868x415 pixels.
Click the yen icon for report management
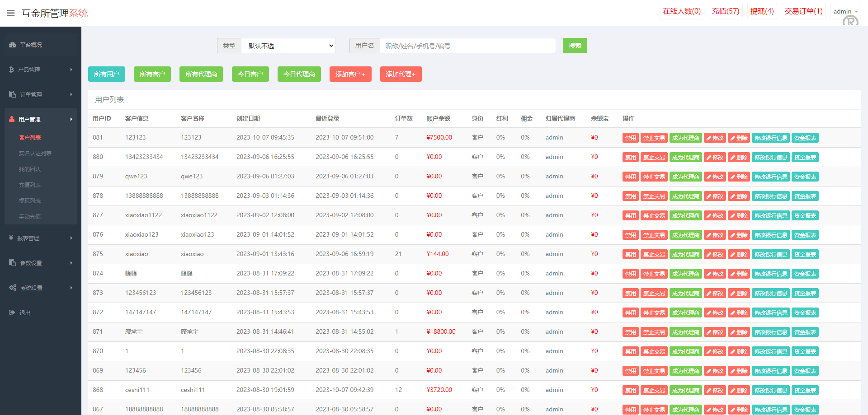11,238
